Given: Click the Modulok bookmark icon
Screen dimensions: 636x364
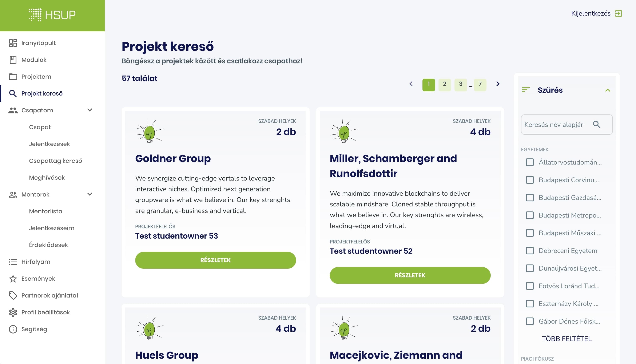Looking at the screenshot, I should coord(13,60).
